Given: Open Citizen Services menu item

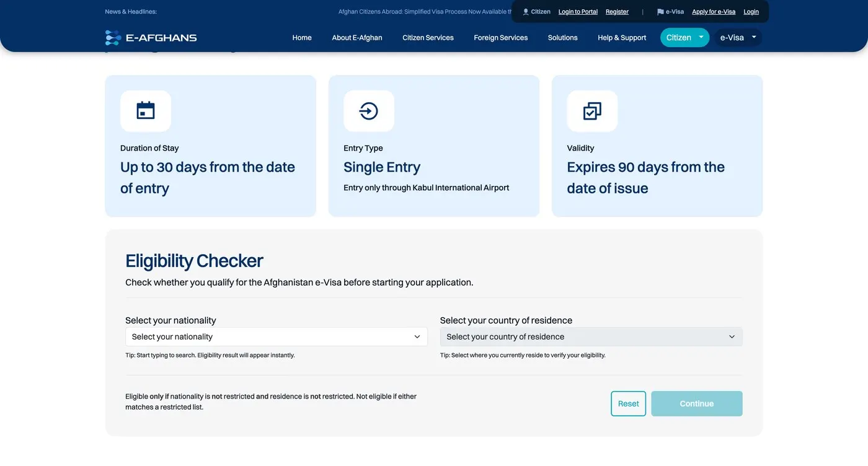Looking at the screenshot, I should (428, 38).
